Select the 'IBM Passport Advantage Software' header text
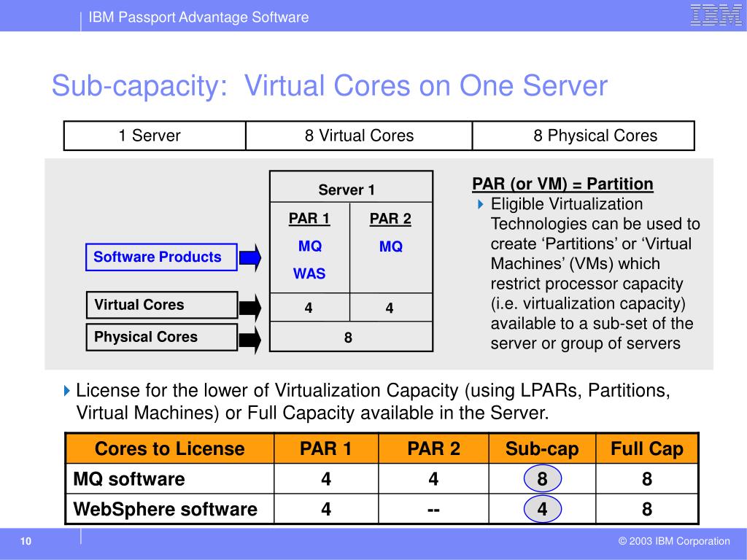747x560 pixels. coord(198,17)
